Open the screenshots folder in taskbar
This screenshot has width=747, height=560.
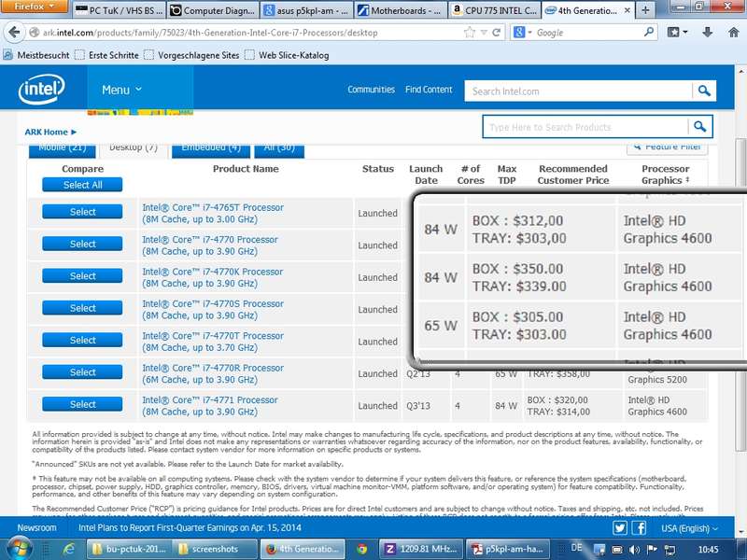215,549
